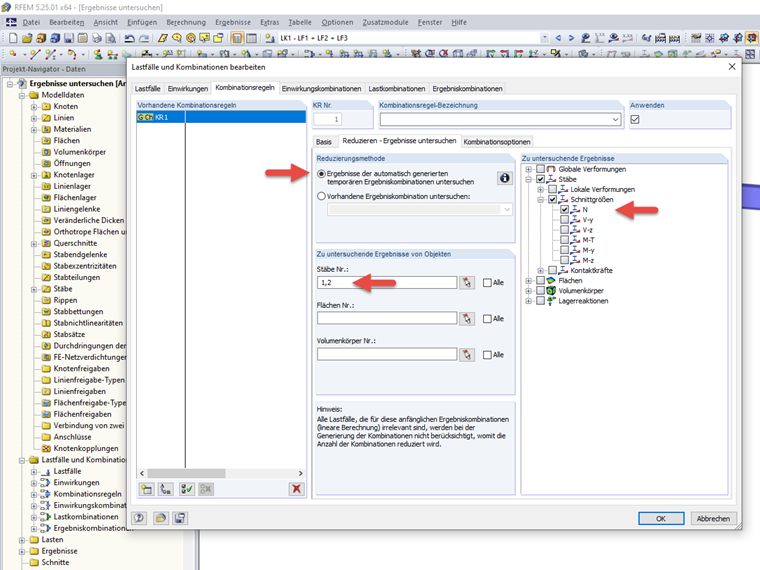This screenshot has width=760, height=570.
Task: Click the RFEM app icon in menu bar
Action: (x=11, y=22)
